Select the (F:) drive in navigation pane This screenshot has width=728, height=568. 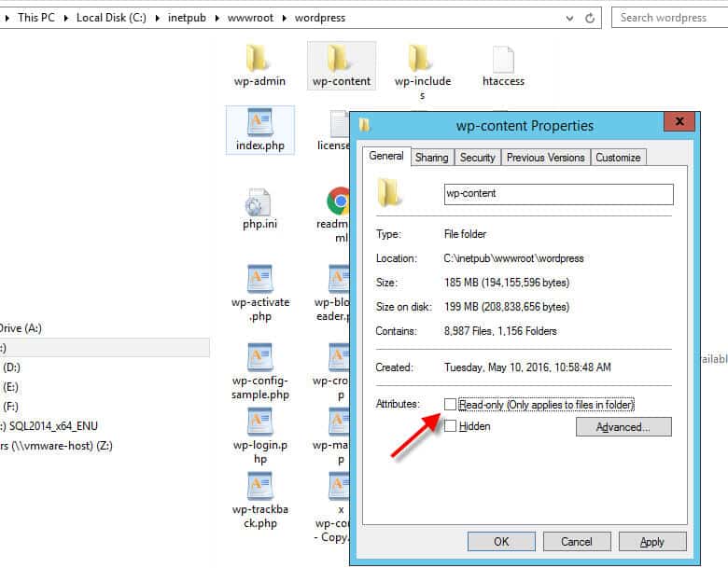(10, 407)
